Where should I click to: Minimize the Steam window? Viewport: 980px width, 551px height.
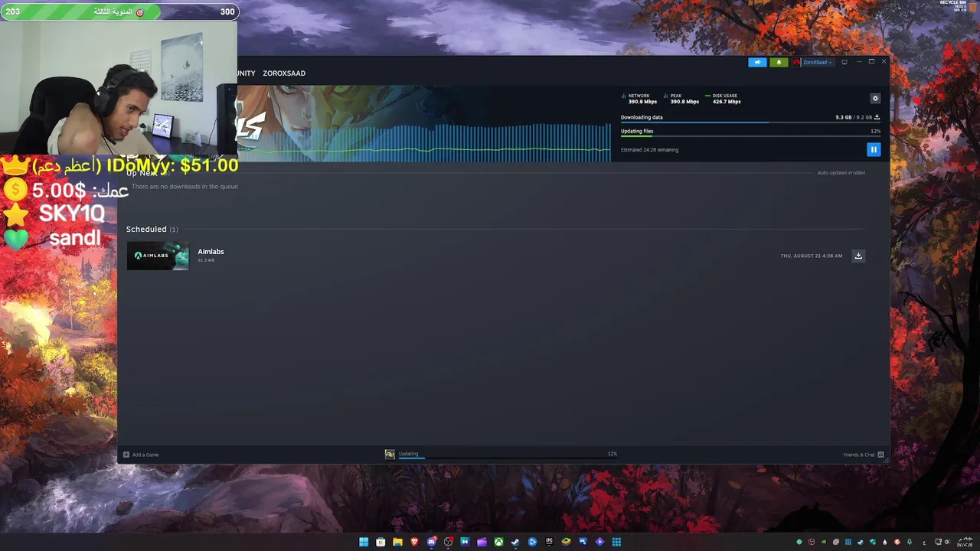click(859, 62)
